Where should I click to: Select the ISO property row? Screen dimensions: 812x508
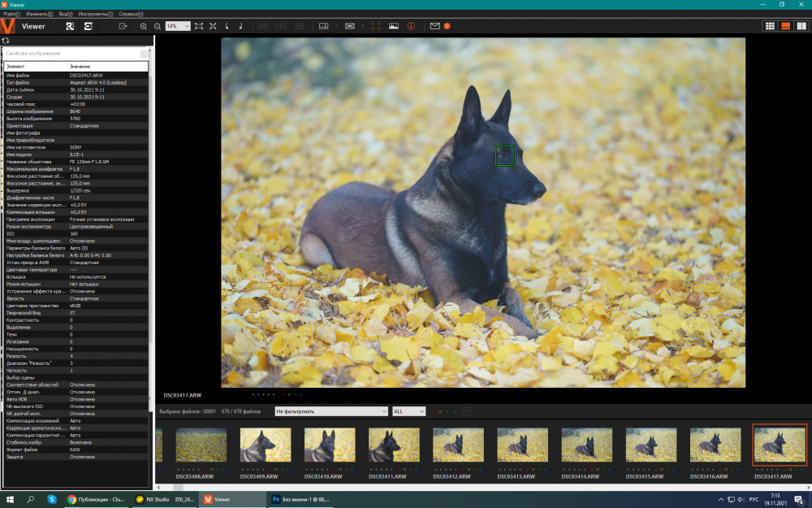point(76,234)
